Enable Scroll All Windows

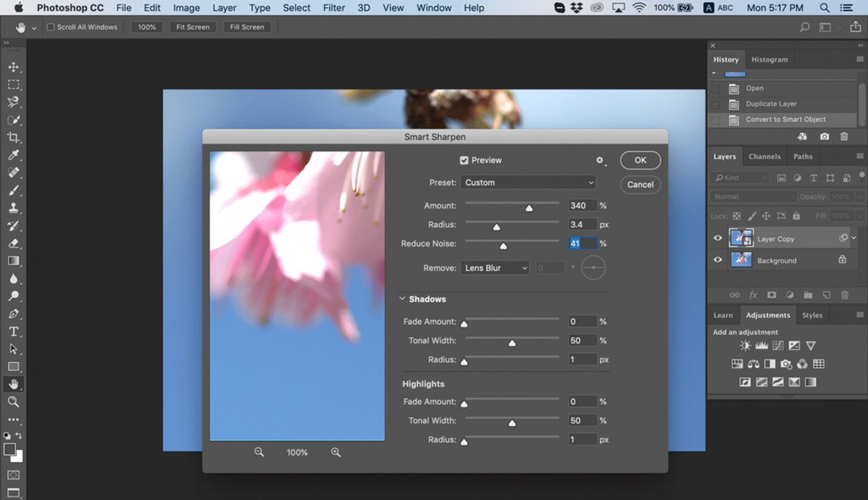(50, 27)
